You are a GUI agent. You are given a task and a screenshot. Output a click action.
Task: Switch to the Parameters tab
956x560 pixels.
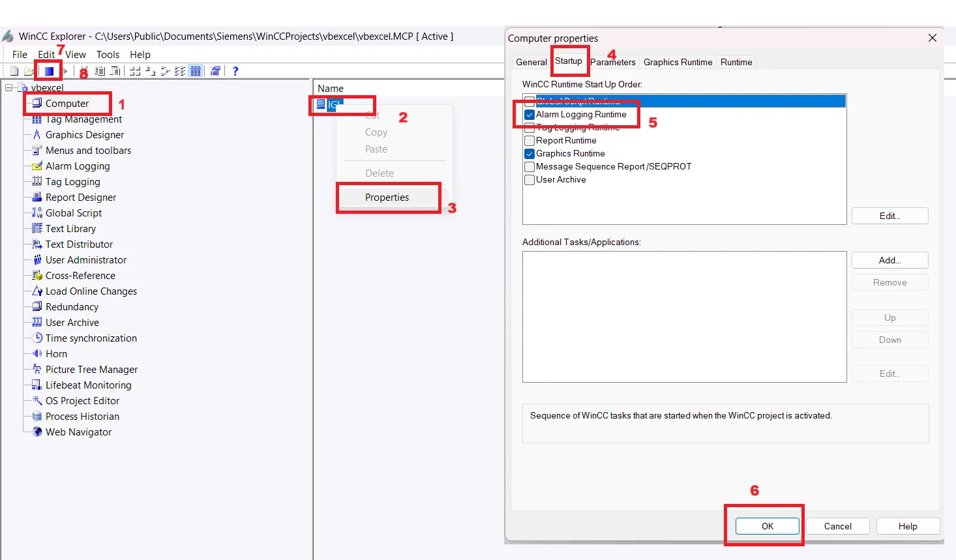(x=613, y=62)
